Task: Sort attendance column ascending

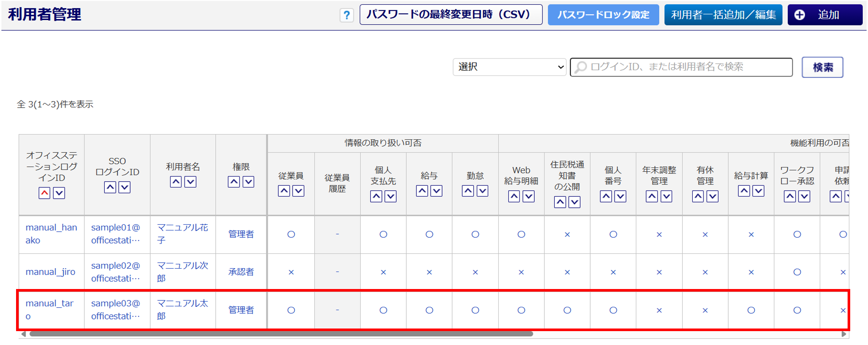Action: pyautogui.click(x=468, y=191)
